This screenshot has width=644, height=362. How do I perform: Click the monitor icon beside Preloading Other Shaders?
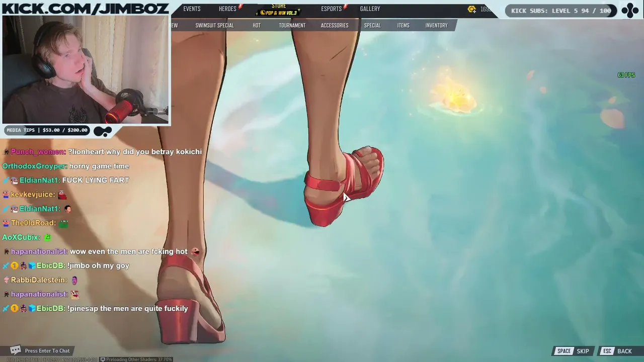[103, 359]
